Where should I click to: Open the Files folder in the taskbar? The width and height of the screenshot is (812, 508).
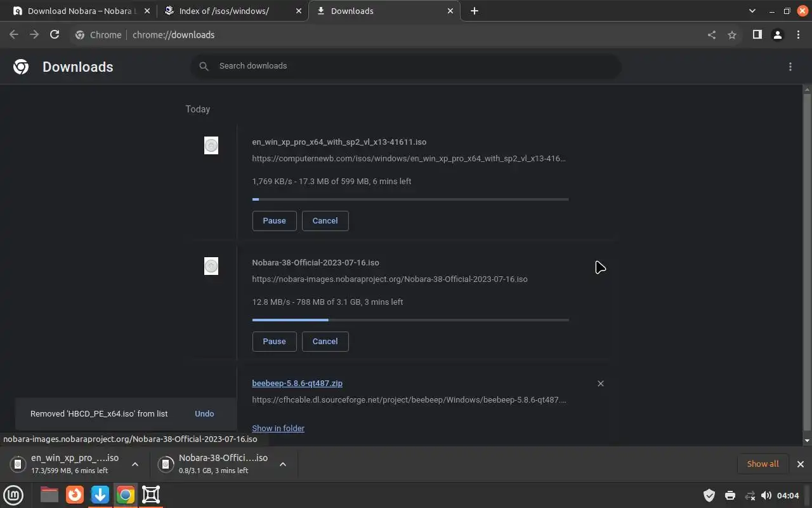click(49, 495)
